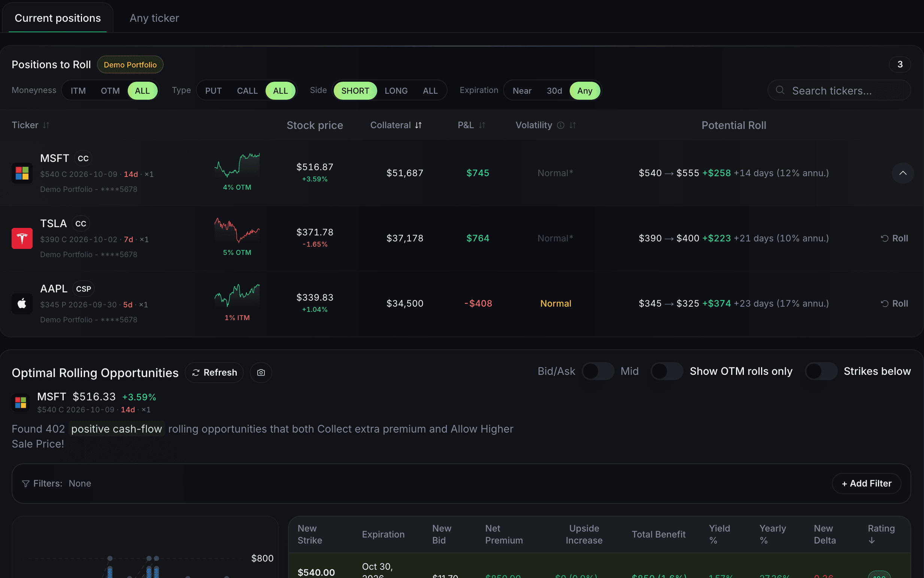Roll the AAPL position
This screenshot has width=924, height=578.
[x=894, y=304]
